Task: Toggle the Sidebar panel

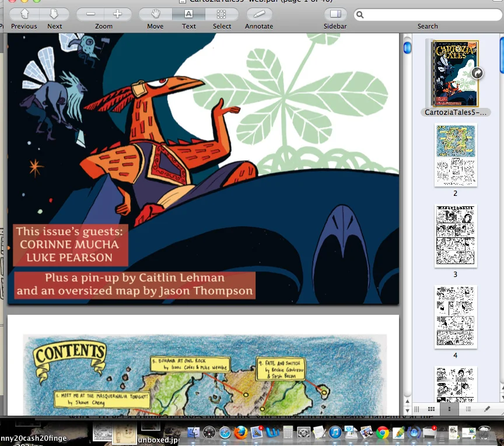Action: pos(335,14)
